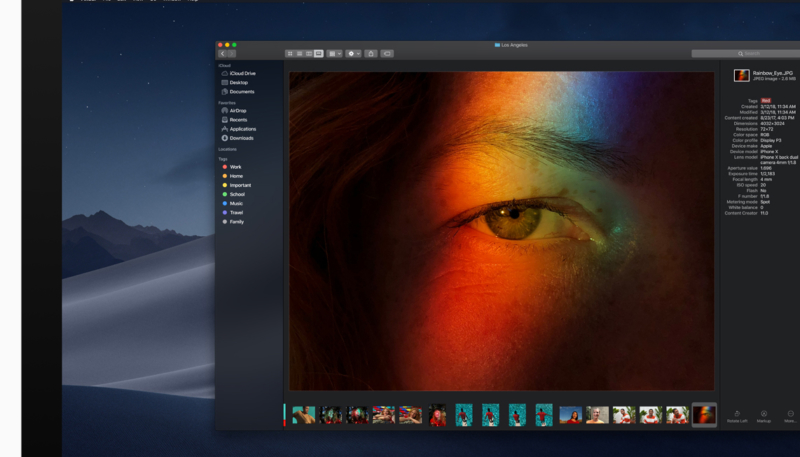
Task: Filter by the Travel tag
Action: coord(236,212)
